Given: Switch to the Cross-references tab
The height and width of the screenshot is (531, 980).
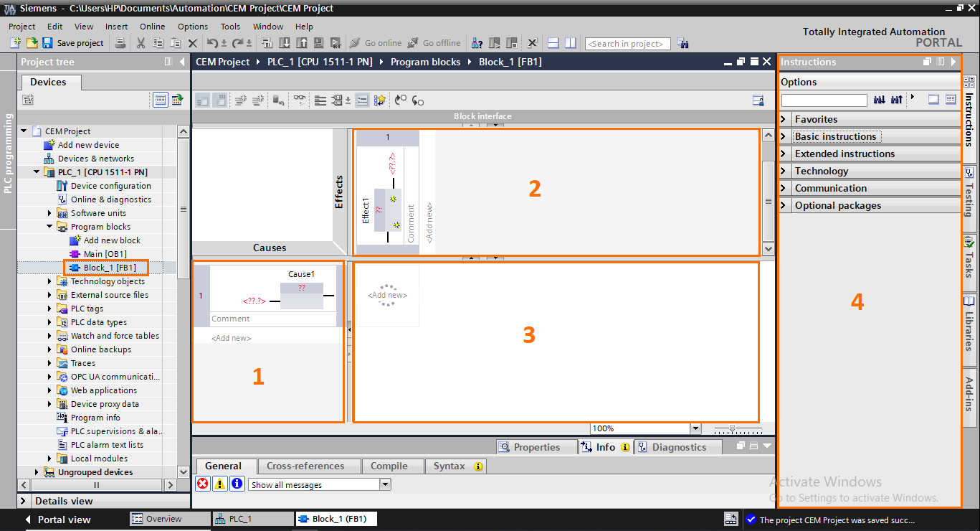Looking at the screenshot, I should tap(309, 466).
